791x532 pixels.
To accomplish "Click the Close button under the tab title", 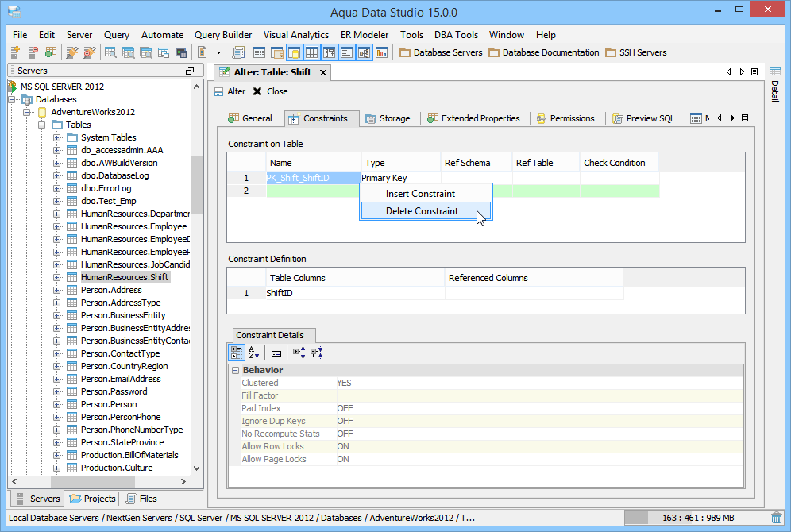I will tap(270, 91).
